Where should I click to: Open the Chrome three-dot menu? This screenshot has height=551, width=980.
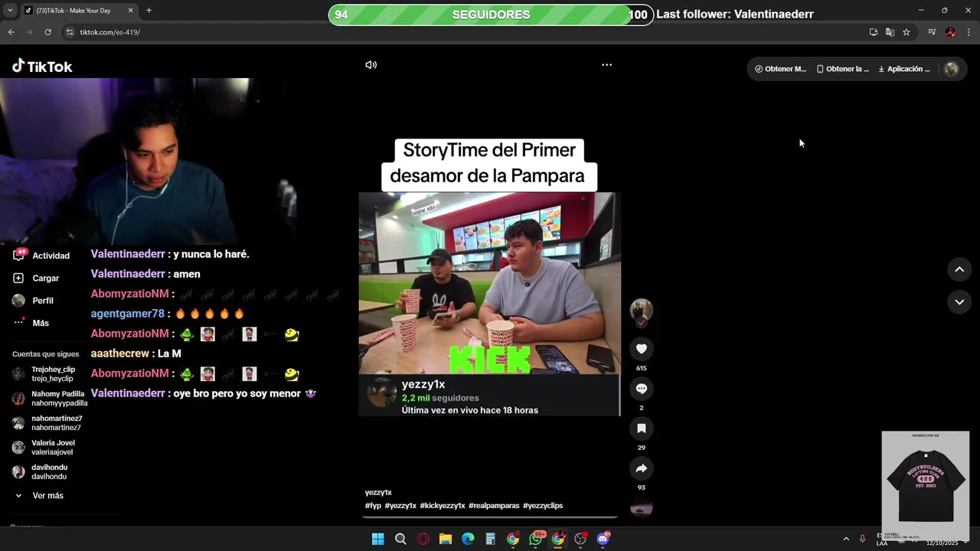coord(969,32)
